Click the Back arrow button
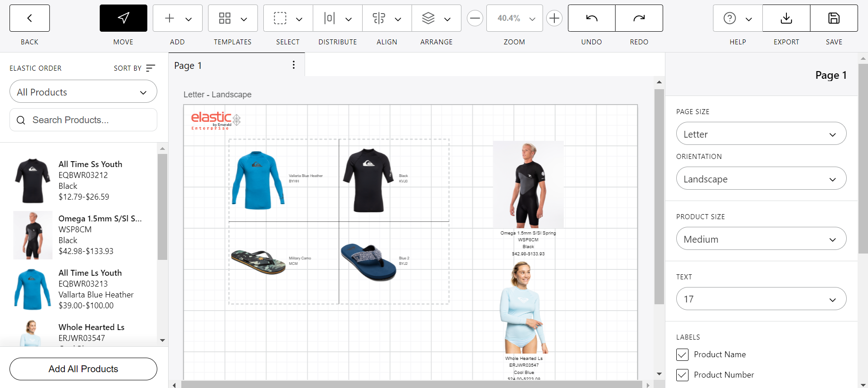 point(29,18)
